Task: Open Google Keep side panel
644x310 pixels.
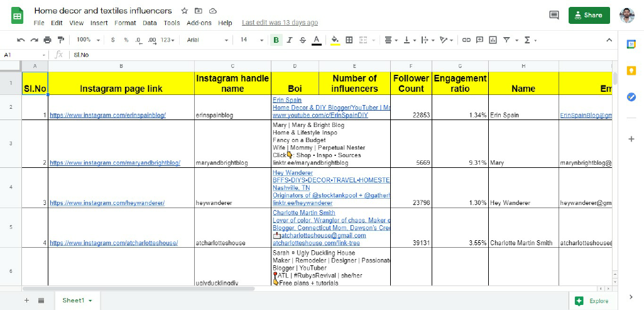Action: click(631, 70)
